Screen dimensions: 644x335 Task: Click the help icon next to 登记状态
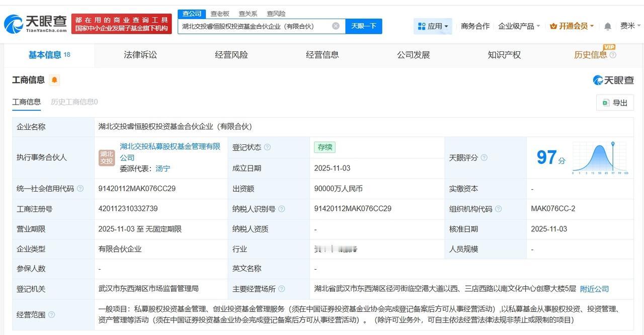pyautogui.click(x=267, y=147)
